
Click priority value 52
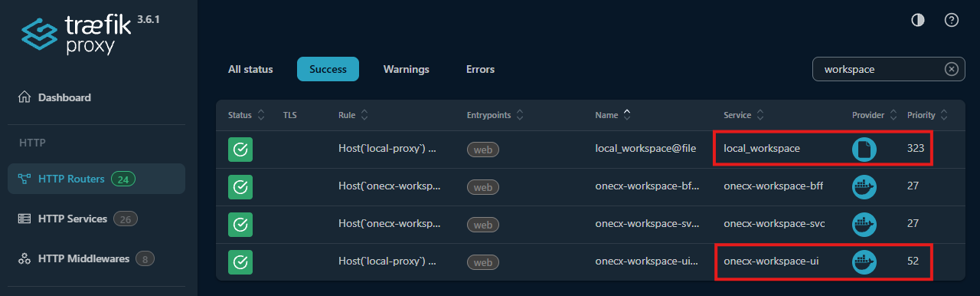click(x=913, y=261)
